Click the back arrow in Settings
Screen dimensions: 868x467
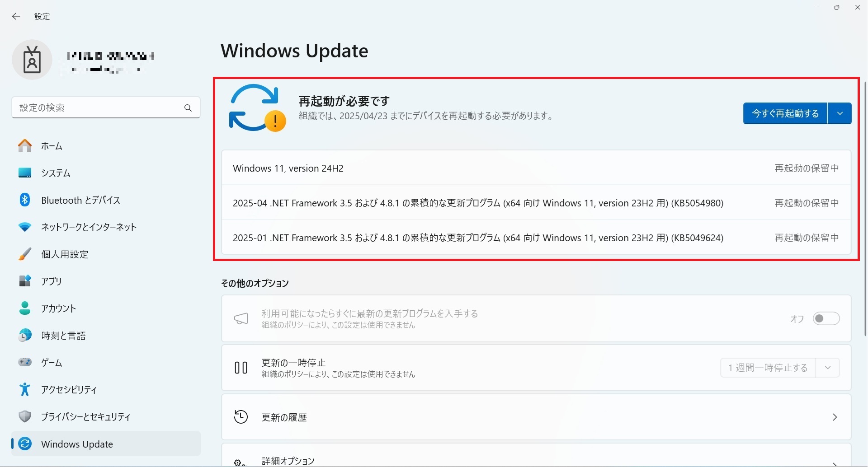16,16
